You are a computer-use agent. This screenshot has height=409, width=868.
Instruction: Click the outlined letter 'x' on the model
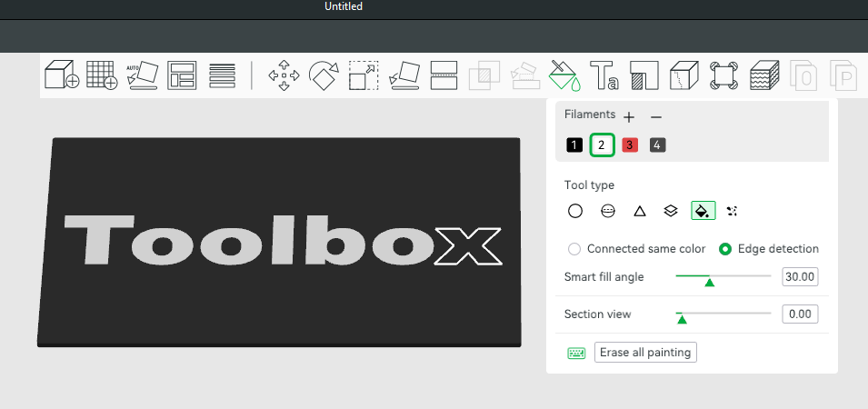(x=469, y=246)
